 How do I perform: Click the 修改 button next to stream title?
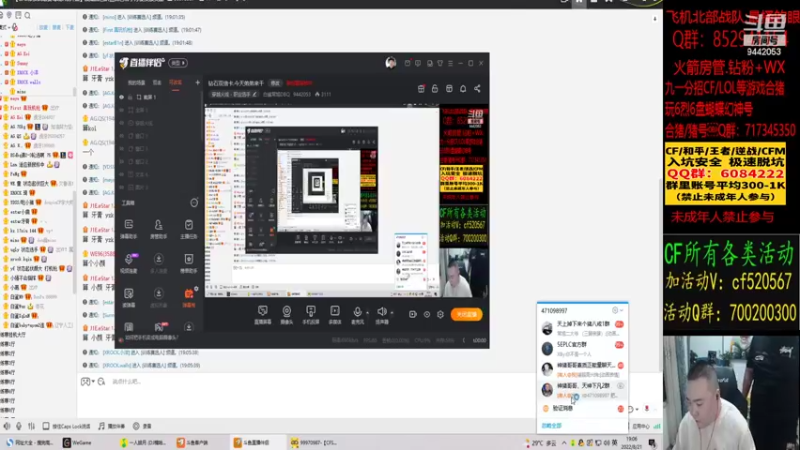click(x=275, y=83)
